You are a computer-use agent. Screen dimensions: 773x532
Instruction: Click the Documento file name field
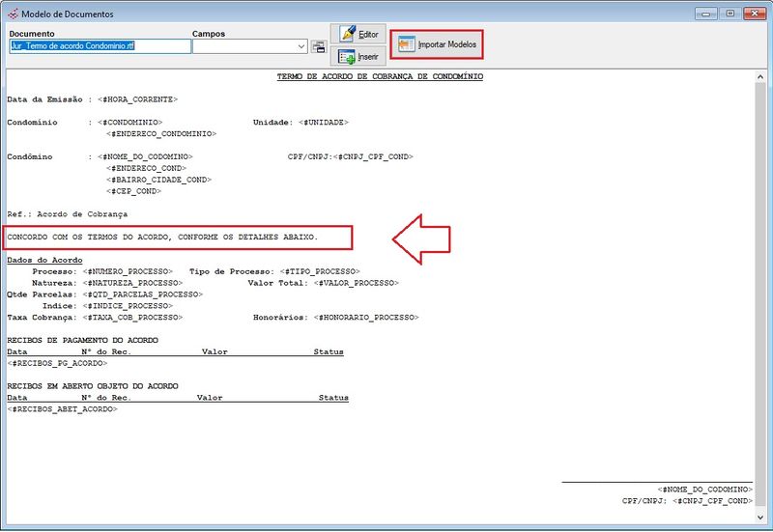(100, 45)
